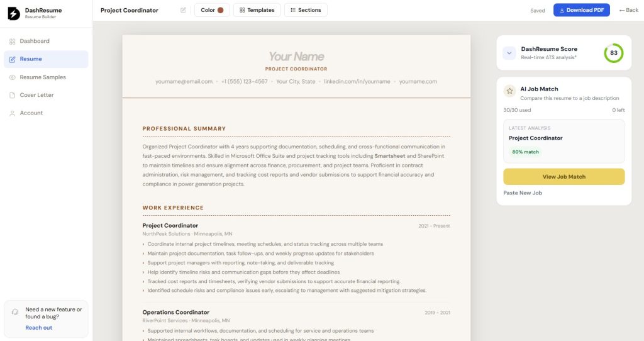Click the star icon beside AI Job Match

coord(509,91)
